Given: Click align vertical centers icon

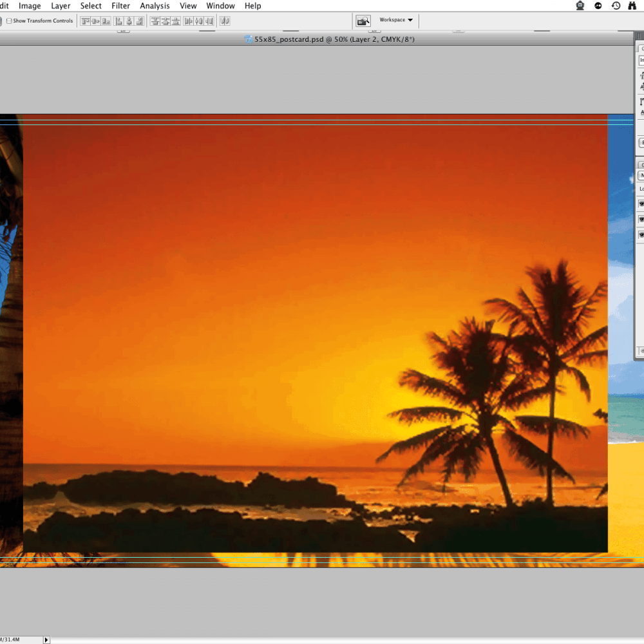Looking at the screenshot, I should 95,21.
